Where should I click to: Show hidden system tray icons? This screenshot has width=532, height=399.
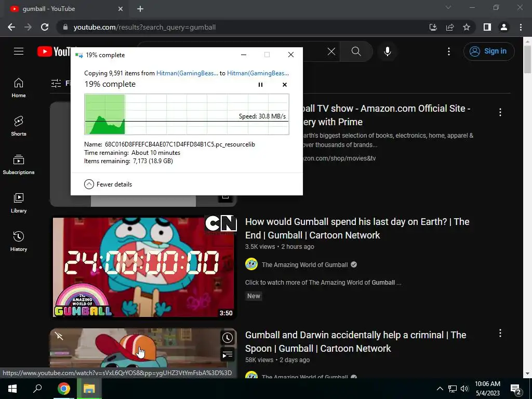[440, 389]
